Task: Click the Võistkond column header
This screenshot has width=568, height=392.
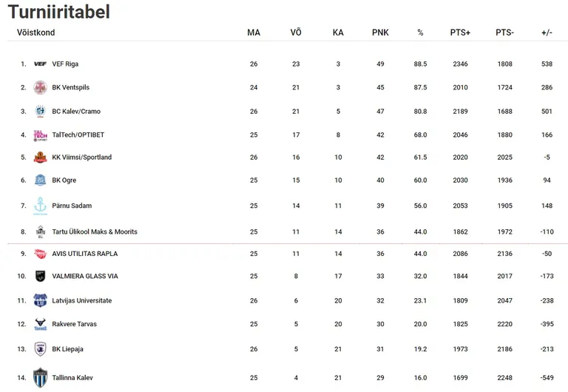Action: pyautogui.click(x=35, y=33)
